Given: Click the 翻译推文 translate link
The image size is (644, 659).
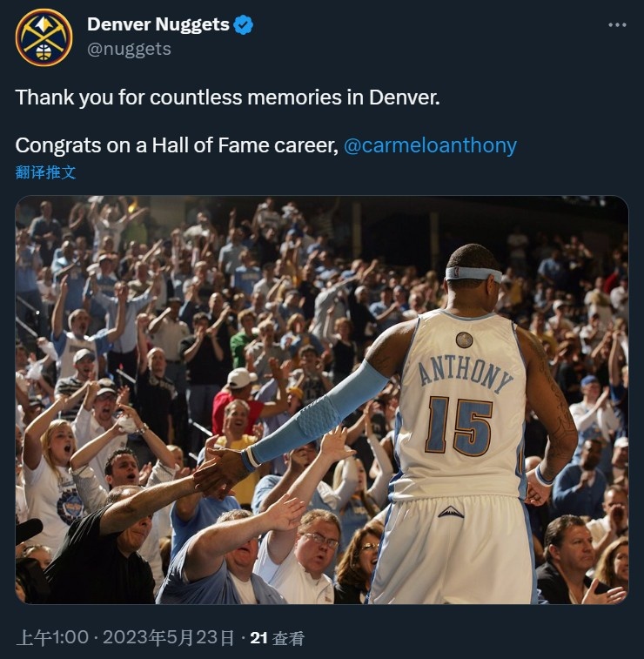Looking at the screenshot, I should 45,172.
